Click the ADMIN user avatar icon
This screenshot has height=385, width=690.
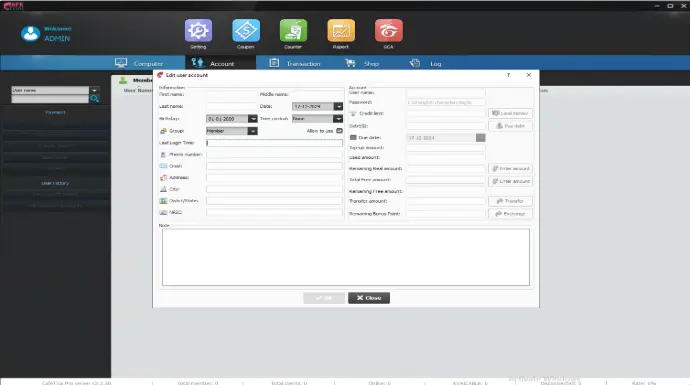click(x=30, y=33)
